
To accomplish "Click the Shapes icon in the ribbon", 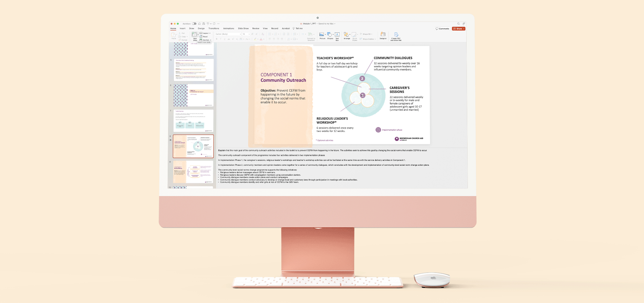I will point(329,34).
